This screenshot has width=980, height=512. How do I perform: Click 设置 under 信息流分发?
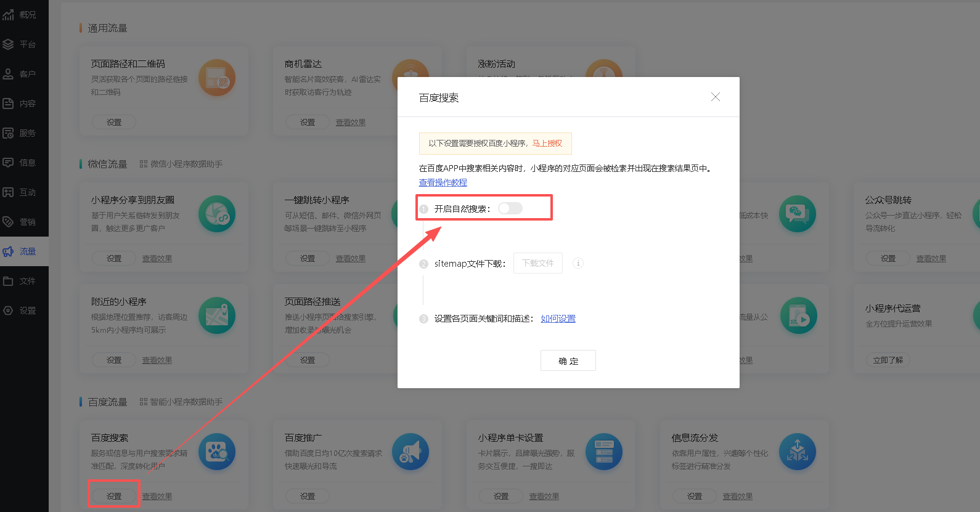(695, 496)
